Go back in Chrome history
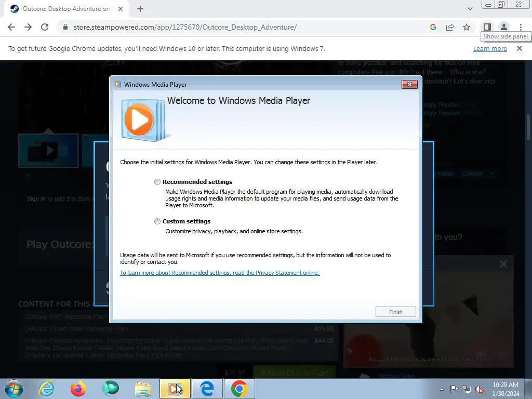 click(11, 27)
